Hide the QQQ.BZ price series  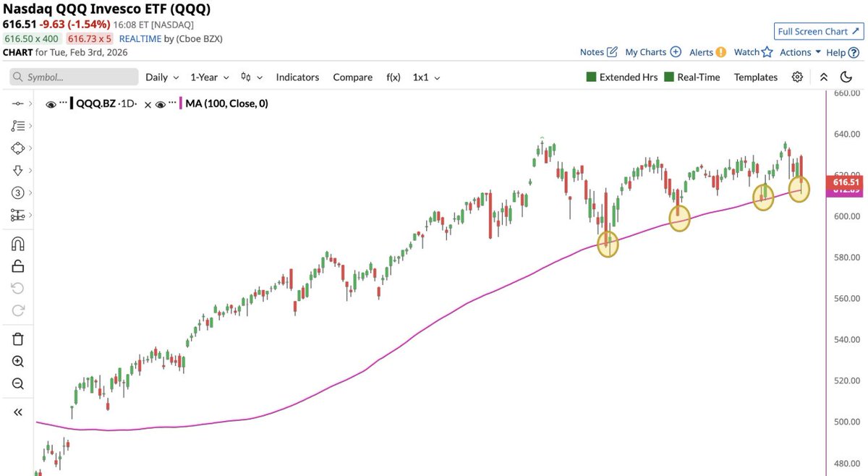click(51, 104)
